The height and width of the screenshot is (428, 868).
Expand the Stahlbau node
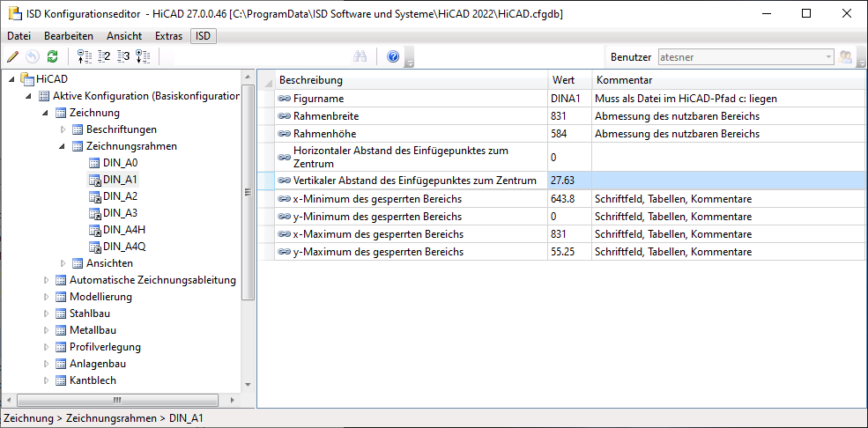pyautogui.click(x=46, y=314)
